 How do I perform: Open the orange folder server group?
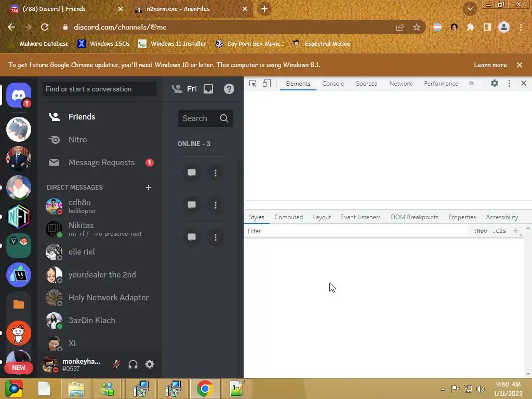[19, 304]
